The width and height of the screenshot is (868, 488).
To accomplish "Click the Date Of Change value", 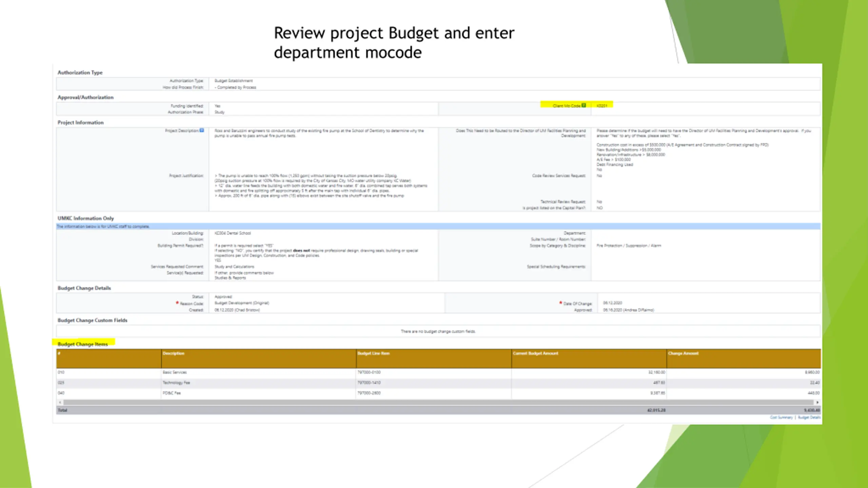I will [x=612, y=303].
